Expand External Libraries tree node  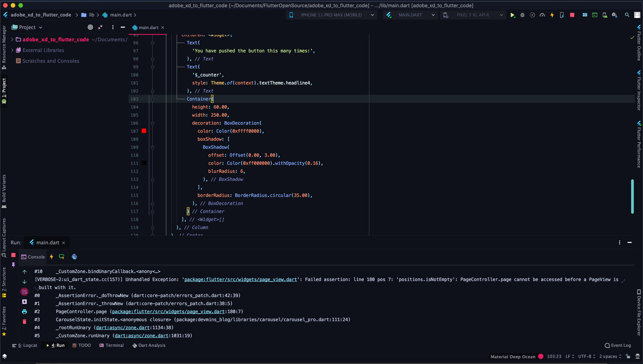(12, 50)
